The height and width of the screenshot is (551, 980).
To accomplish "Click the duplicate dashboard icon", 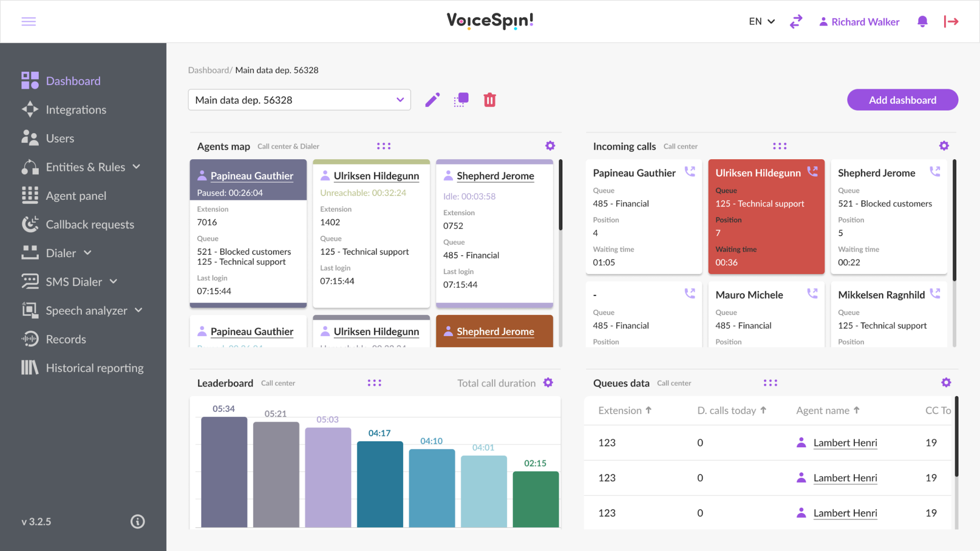I will (461, 100).
